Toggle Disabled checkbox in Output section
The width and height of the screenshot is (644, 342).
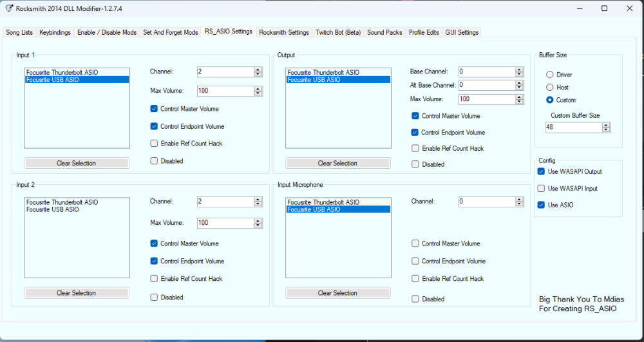point(415,164)
